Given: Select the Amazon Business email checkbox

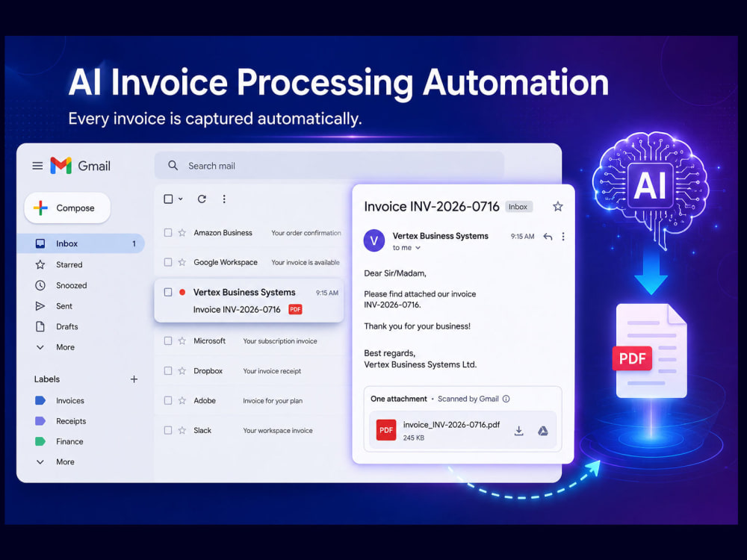Looking at the screenshot, I should pos(167,232).
